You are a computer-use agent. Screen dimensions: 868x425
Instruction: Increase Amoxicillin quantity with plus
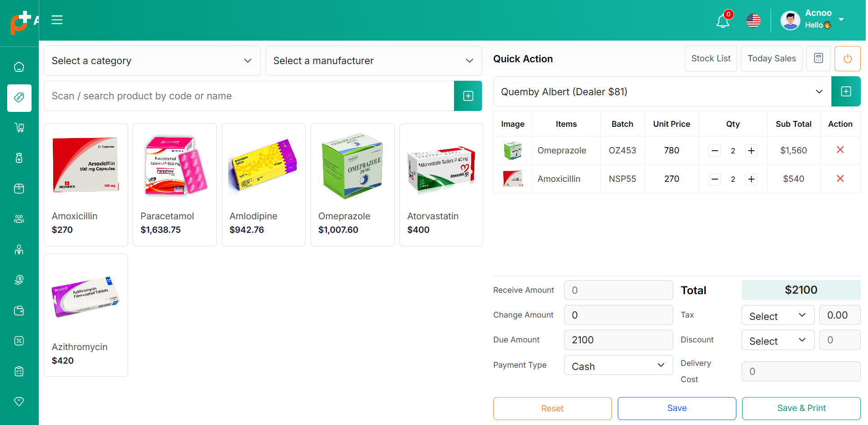pos(751,179)
